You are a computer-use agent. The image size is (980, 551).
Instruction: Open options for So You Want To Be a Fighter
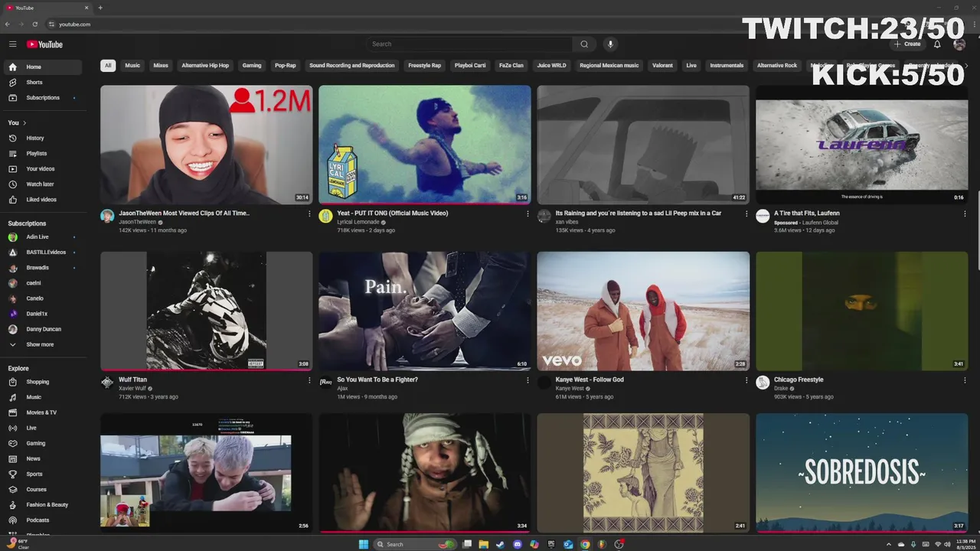pyautogui.click(x=528, y=380)
